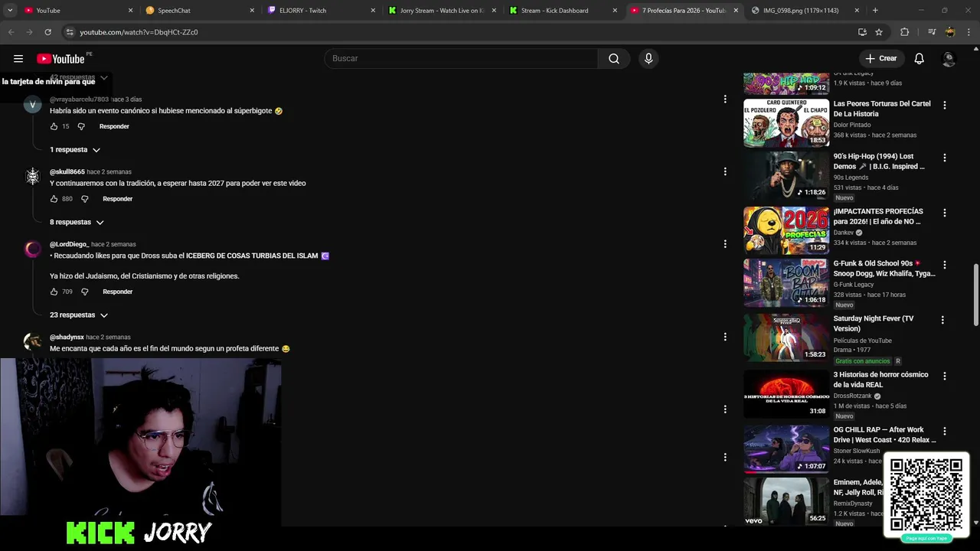Image resolution: width=980 pixels, height=551 pixels.
Task: Open the tab search dropdown arrow
Action: (11, 11)
